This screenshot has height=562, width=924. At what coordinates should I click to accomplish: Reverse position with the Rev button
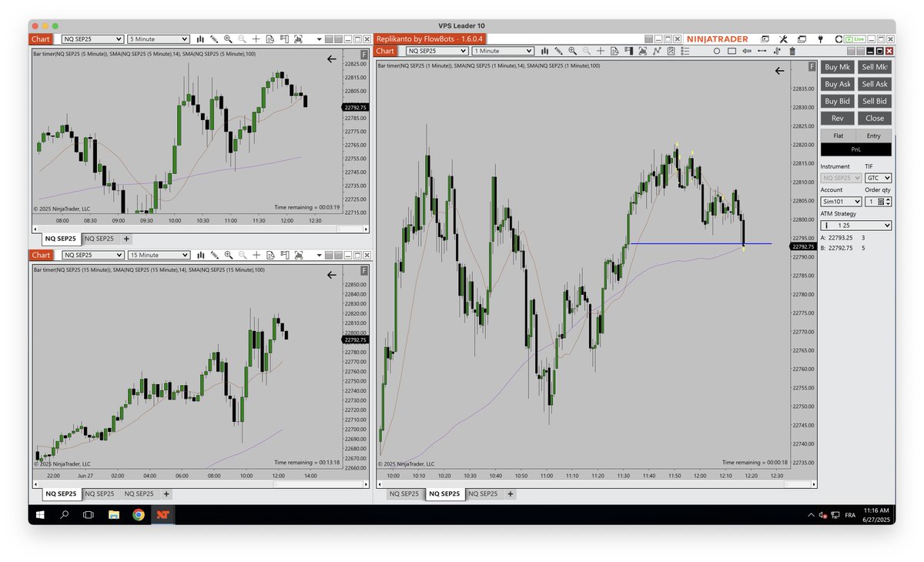[x=837, y=118]
